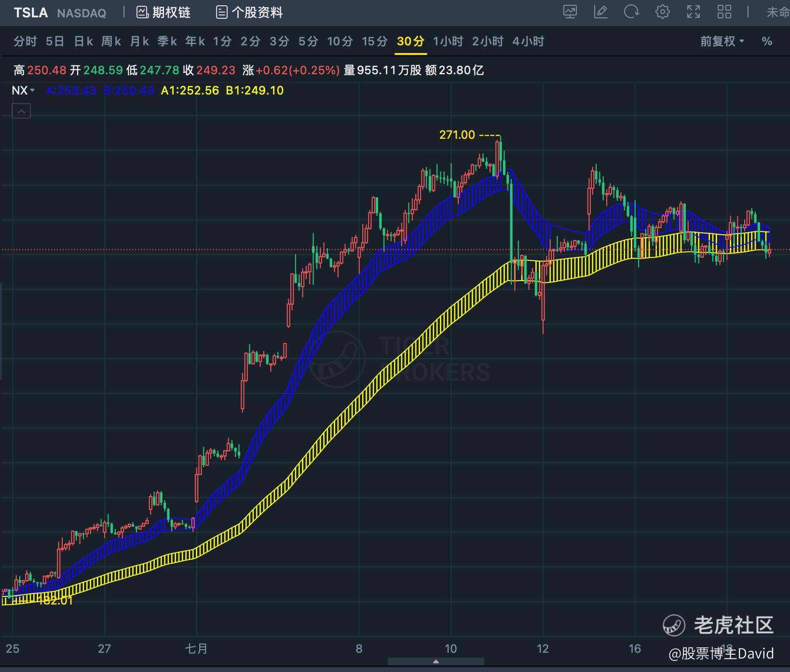Click the B1:249.10 indicator value
Screen dimensions: 790x672
(x=255, y=91)
